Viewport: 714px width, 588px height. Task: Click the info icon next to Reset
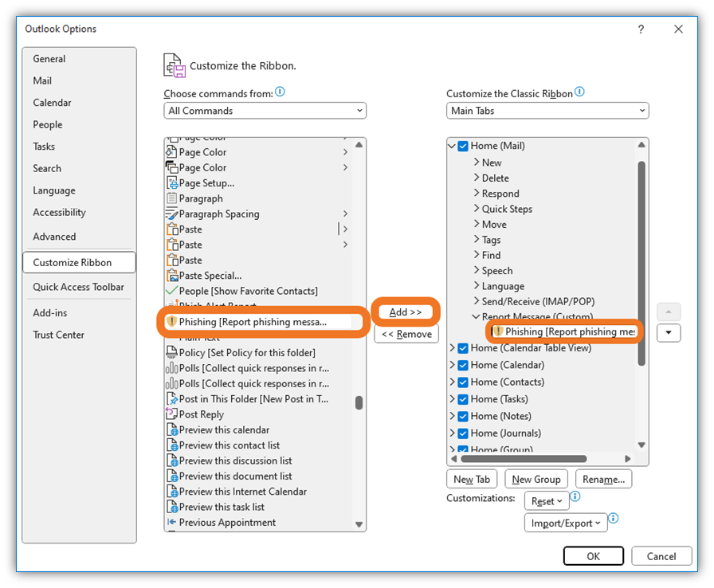click(575, 496)
